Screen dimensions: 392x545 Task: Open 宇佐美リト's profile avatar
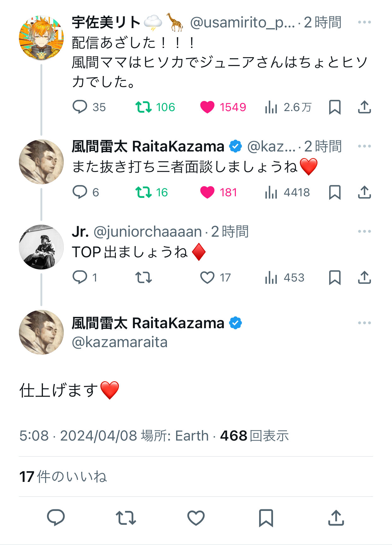pyautogui.click(x=41, y=38)
